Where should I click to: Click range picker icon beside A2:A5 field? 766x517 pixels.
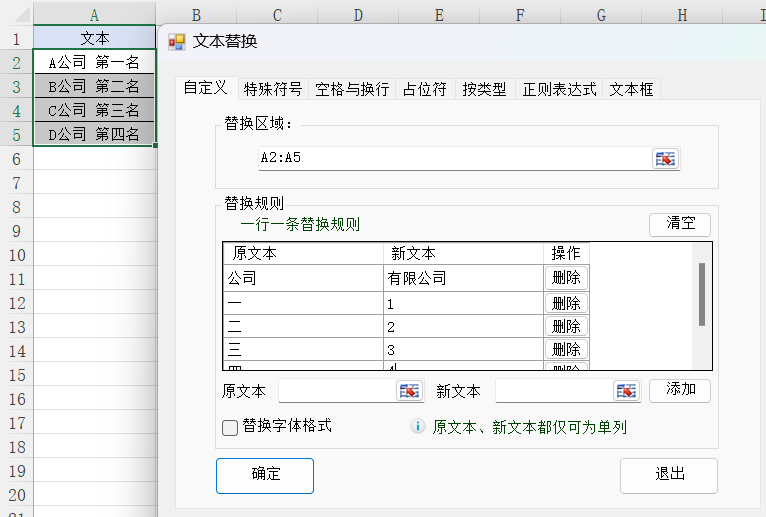(665, 158)
